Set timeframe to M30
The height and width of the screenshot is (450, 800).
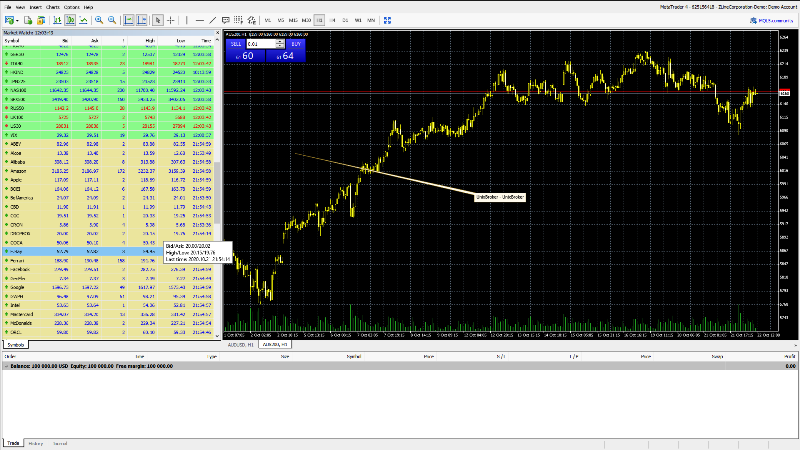[306, 20]
